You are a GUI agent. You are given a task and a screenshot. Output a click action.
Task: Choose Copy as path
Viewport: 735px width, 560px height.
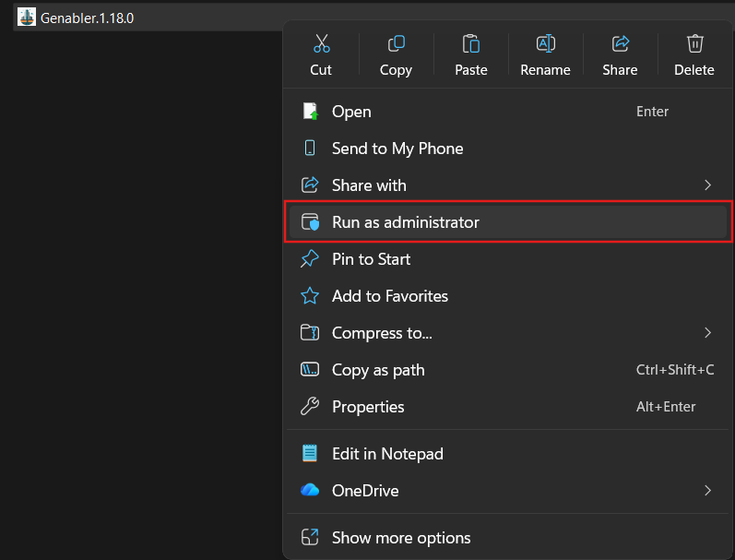click(x=378, y=370)
